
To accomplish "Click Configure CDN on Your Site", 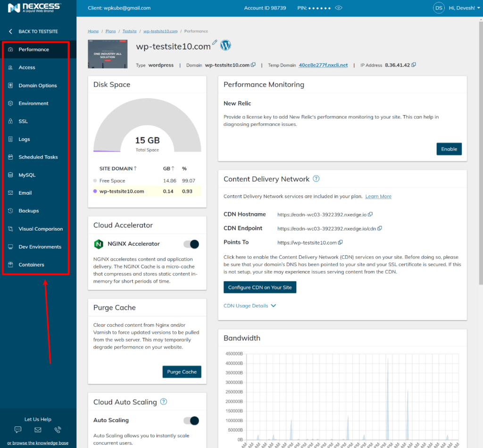I will (x=259, y=287).
